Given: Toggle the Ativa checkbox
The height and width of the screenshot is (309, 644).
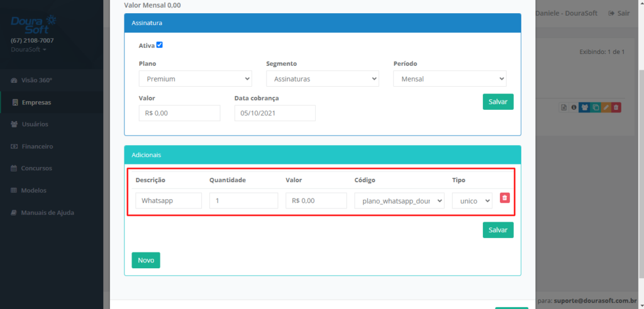Looking at the screenshot, I should point(159,45).
